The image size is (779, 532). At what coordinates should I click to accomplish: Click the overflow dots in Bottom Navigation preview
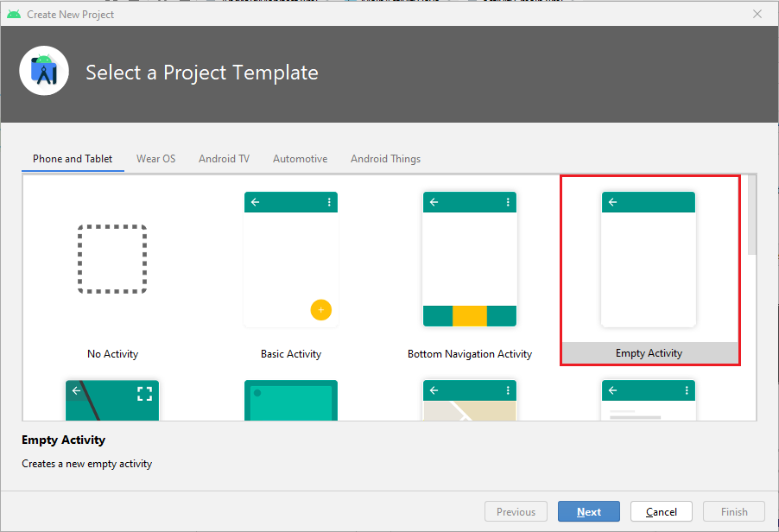(508, 201)
